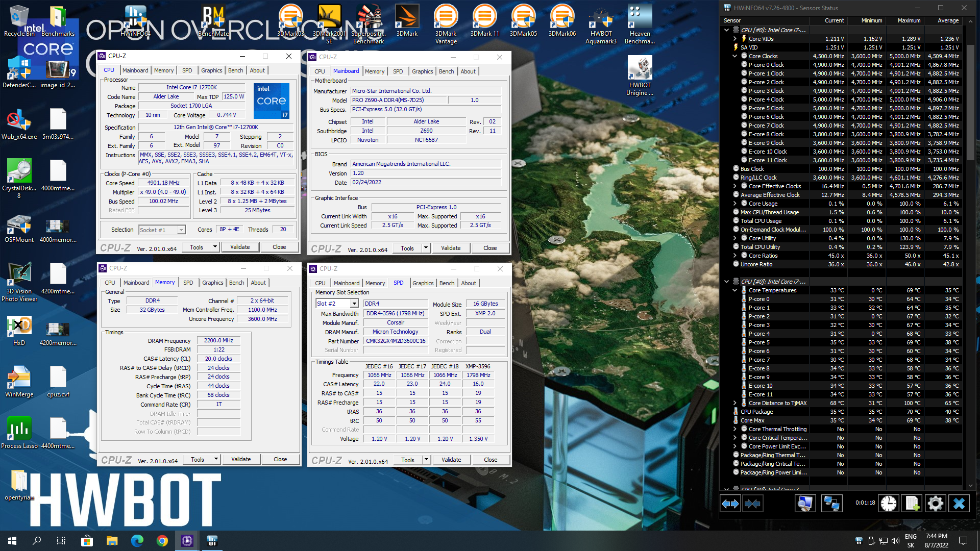
Task: Switch to Bench tab in CPU window
Action: click(235, 70)
